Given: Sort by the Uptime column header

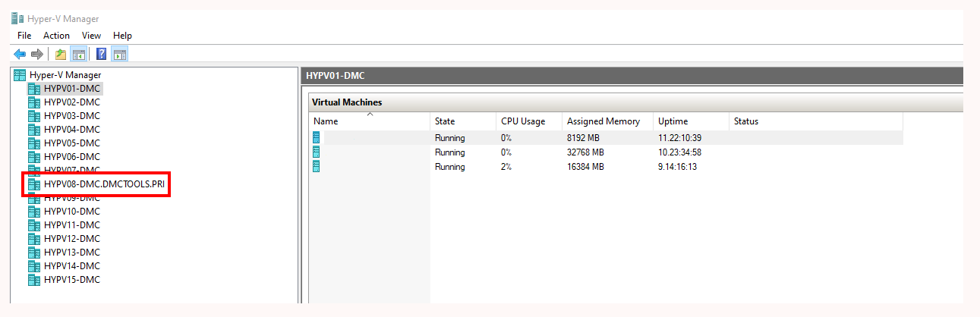Looking at the screenshot, I should pyautogui.click(x=691, y=121).
